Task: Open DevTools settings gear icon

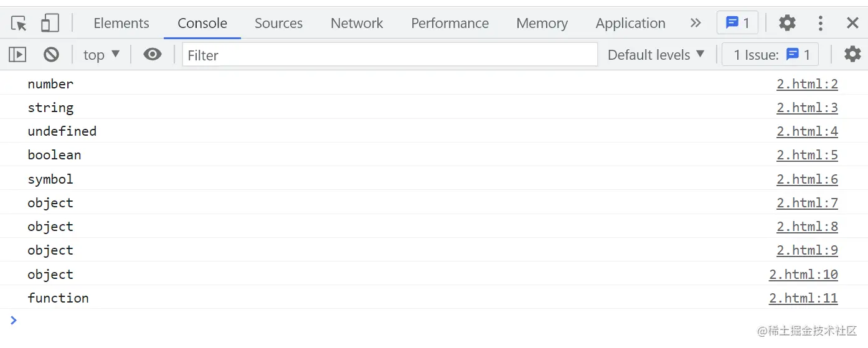Action: click(787, 24)
